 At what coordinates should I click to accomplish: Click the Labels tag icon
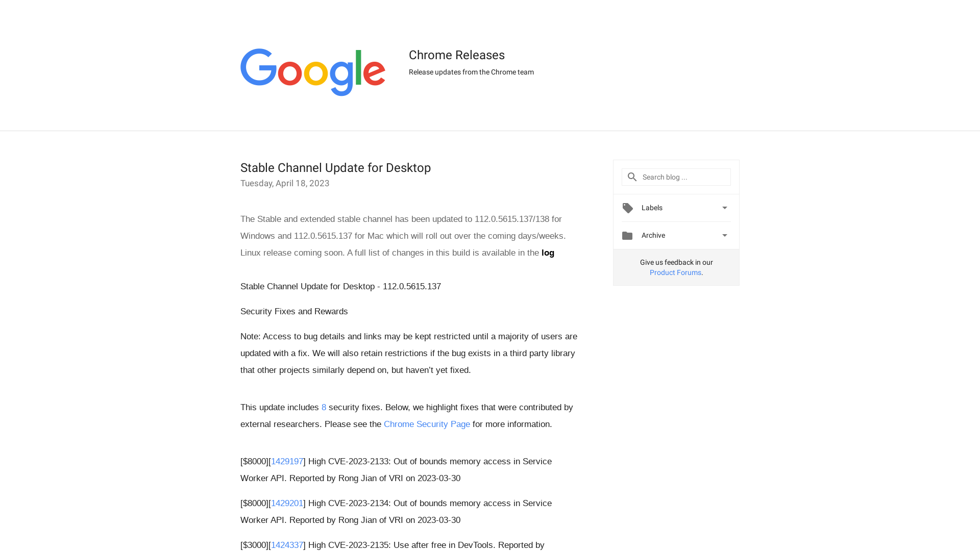click(628, 207)
